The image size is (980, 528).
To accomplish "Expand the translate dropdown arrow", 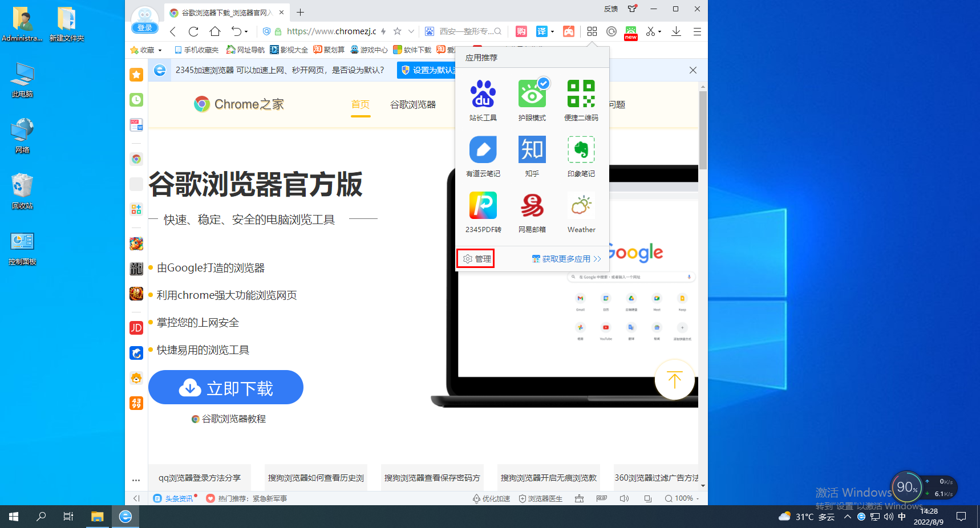I will tap(552, 31).
